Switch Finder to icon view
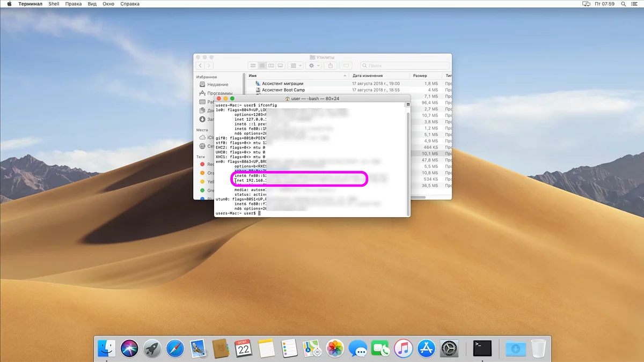Viewport: 644px width, 362px height. pos(253,65)
